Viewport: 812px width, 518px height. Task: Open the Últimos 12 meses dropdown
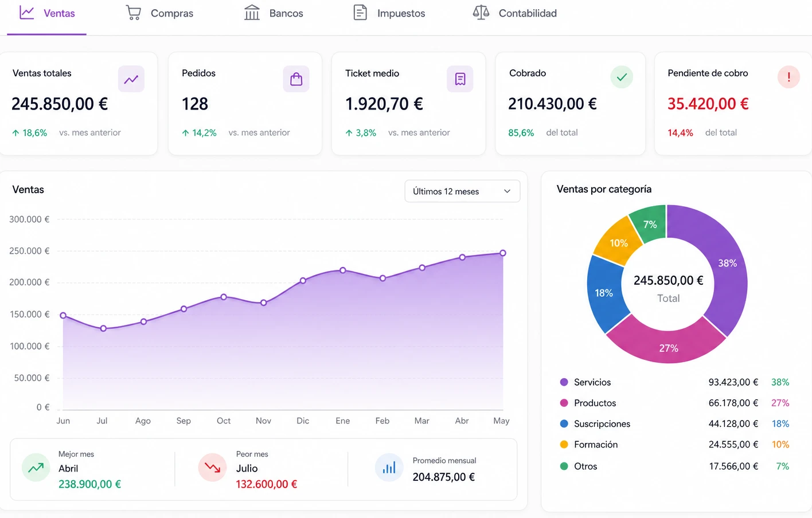[462, 191]
